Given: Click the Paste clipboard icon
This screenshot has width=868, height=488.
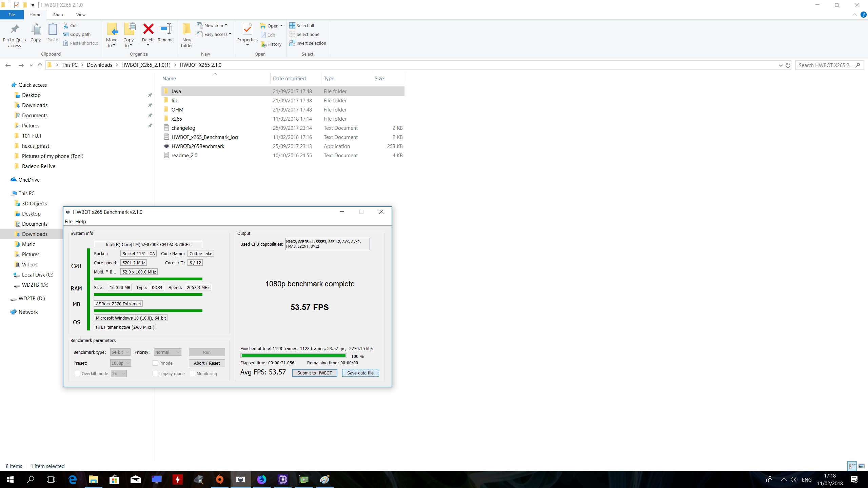Looking at the screenshot, I should pyautogui.click(x=53, y=29).
